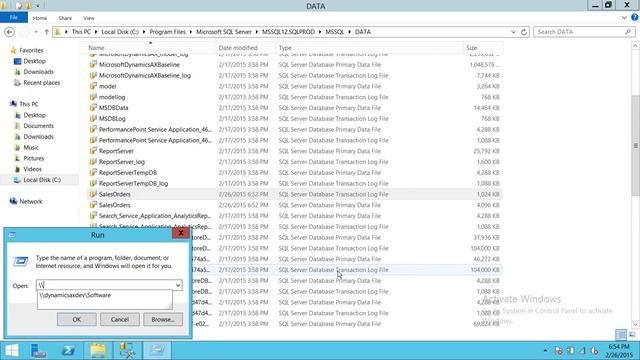The image size is (640, 360).
Task: Open the View ribbon tab
Action: coord(89,18)
